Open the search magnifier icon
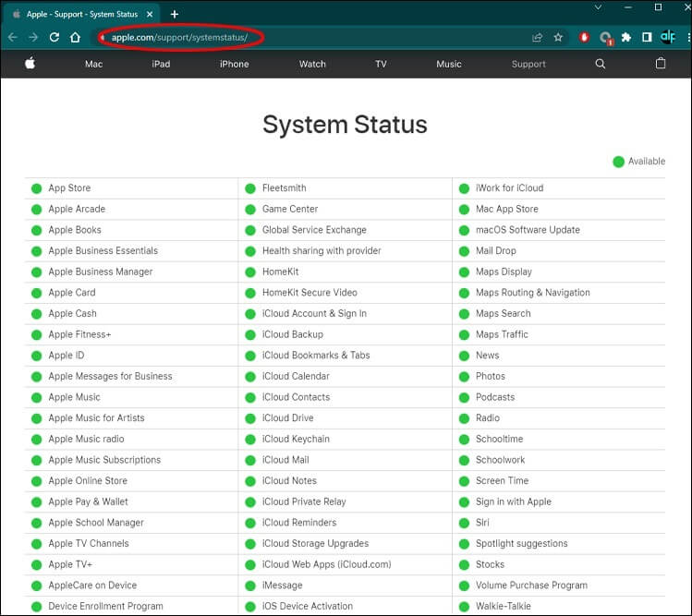Viewport: 692px width, 616px height. pyautogui.click(x=601, y=64)
